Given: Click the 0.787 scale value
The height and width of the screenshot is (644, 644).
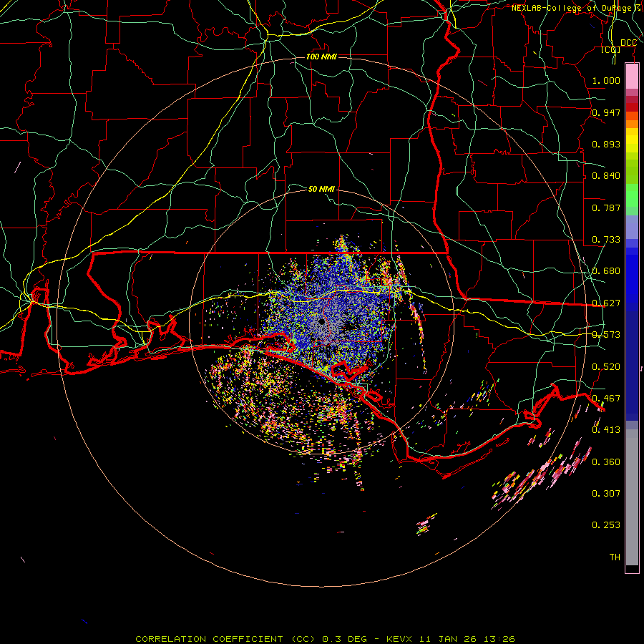Looking at the screenshot, I should click(606, 208).
